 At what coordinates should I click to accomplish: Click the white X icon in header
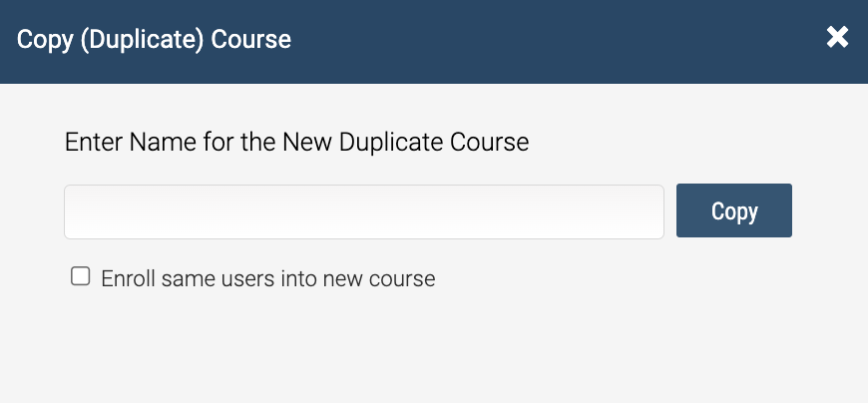tap(837, 38)
